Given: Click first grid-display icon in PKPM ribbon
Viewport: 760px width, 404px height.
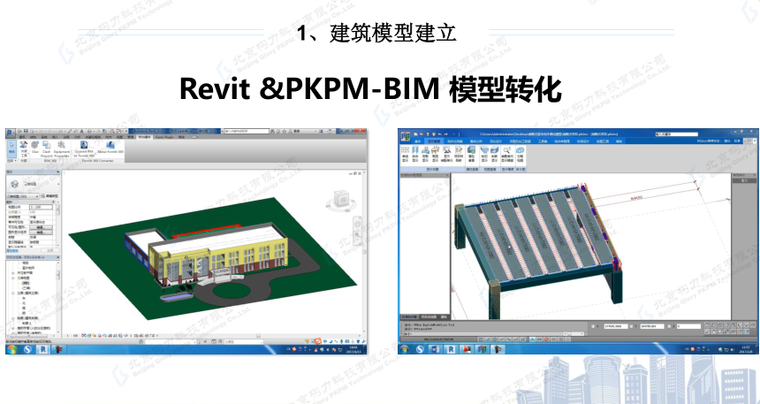Looking at the screenshot, I should click(405, 154).
